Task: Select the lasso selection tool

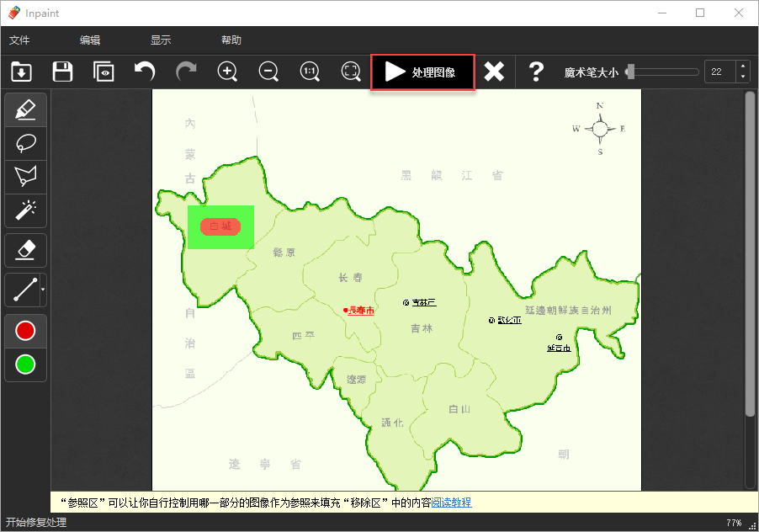Action: [25, 143]
